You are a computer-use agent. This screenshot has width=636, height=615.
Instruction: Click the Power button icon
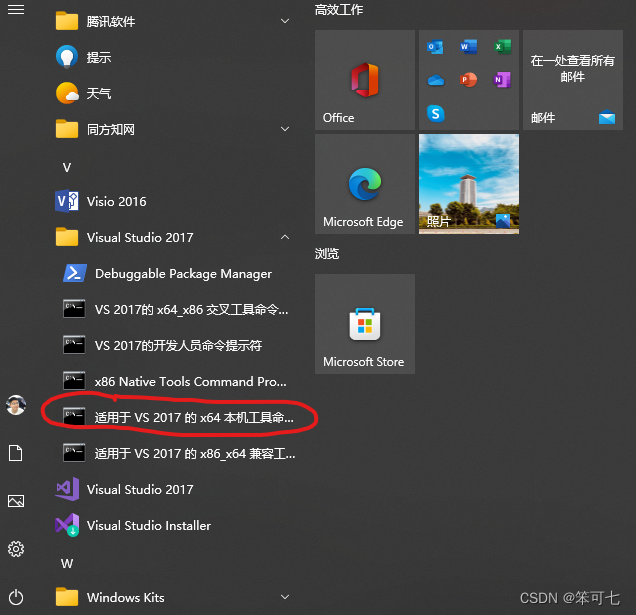pos(16,597)
